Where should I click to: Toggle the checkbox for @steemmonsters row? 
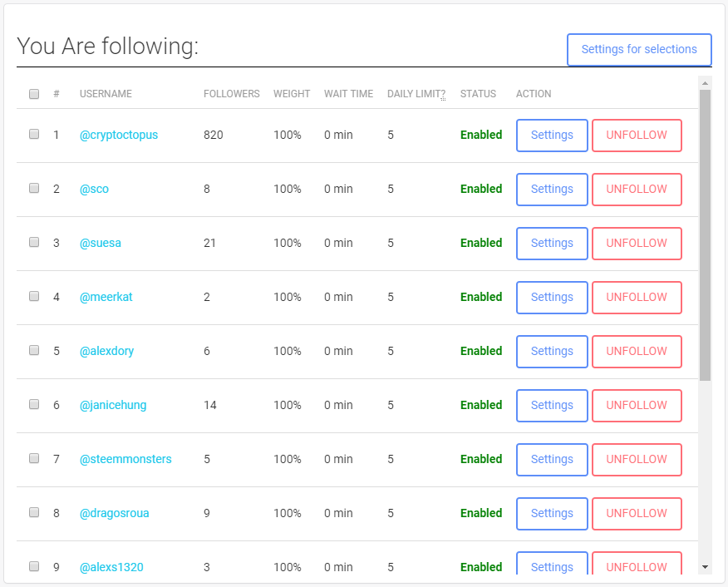point(34,458)
